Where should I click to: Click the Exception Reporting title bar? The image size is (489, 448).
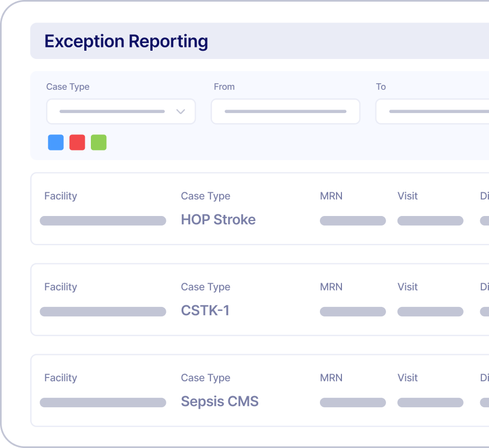tap(127, 41)
